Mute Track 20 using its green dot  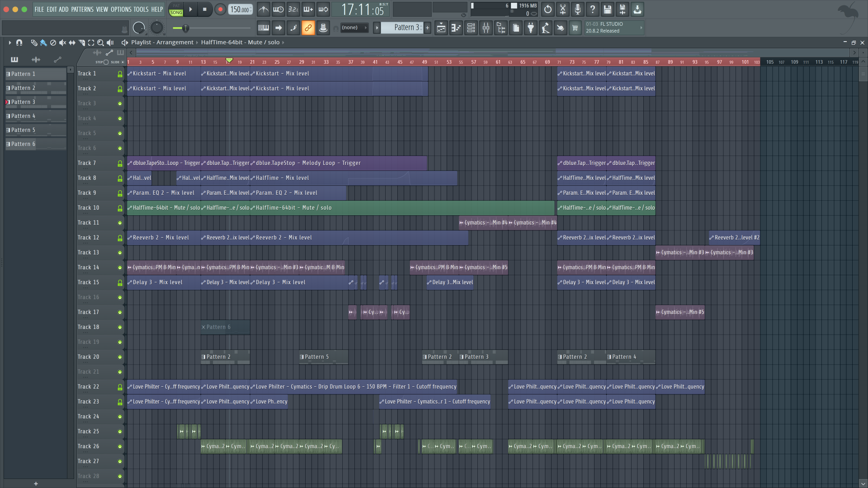120,357
